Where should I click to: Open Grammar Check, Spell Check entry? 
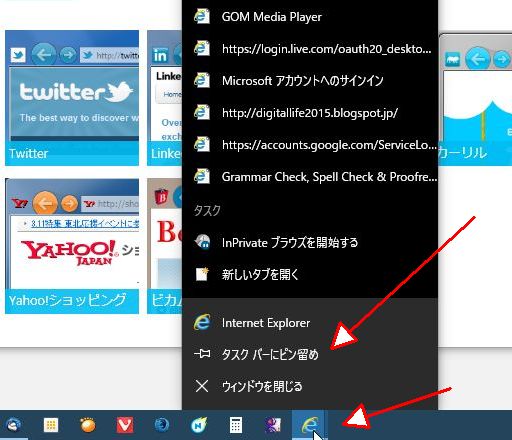coord(310,177)
